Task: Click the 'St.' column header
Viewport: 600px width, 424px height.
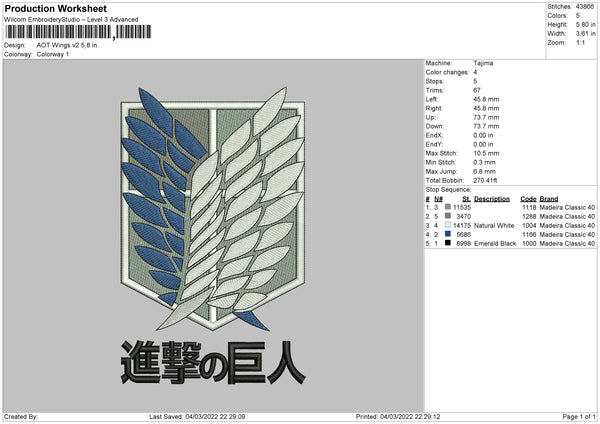Action: [466, 199]
